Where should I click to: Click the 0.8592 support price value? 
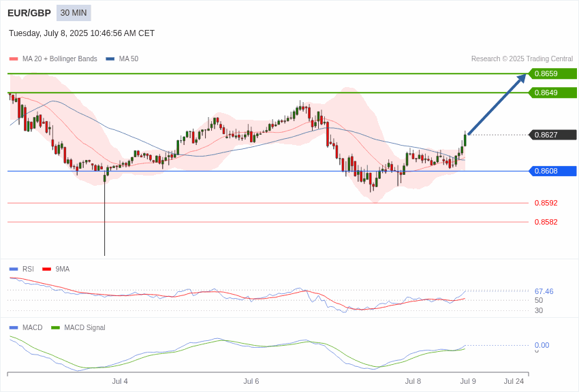(x=546, y=203)
